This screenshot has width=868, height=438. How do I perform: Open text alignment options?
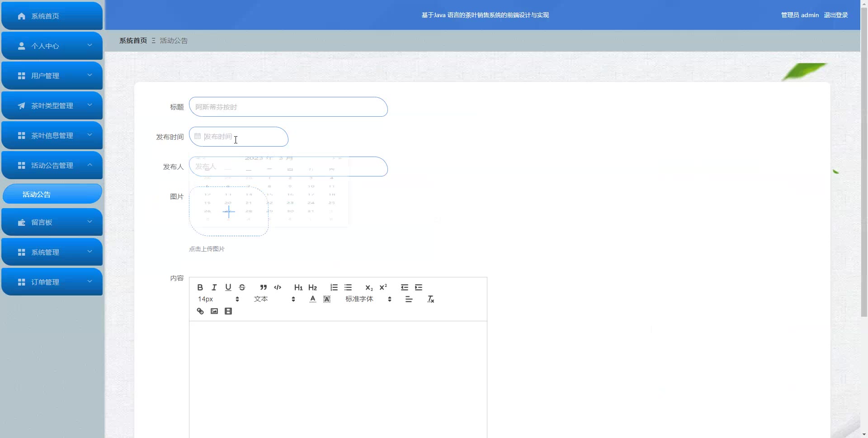409,299
